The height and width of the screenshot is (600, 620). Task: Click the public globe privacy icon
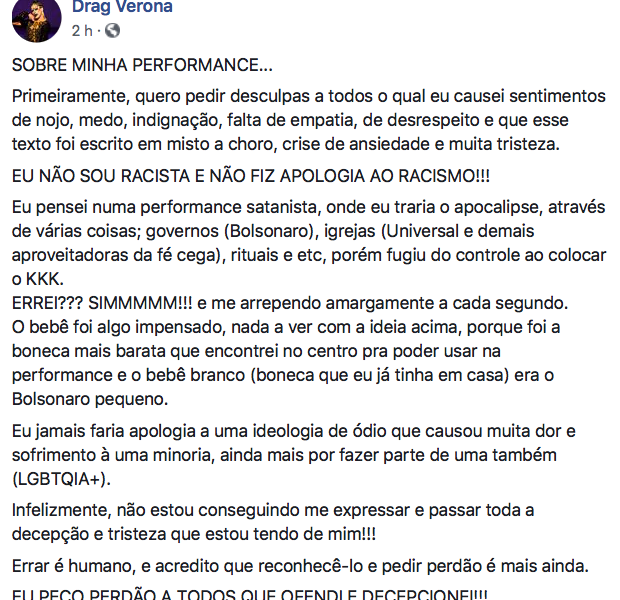pyautogui.click(x=112, y=30)
